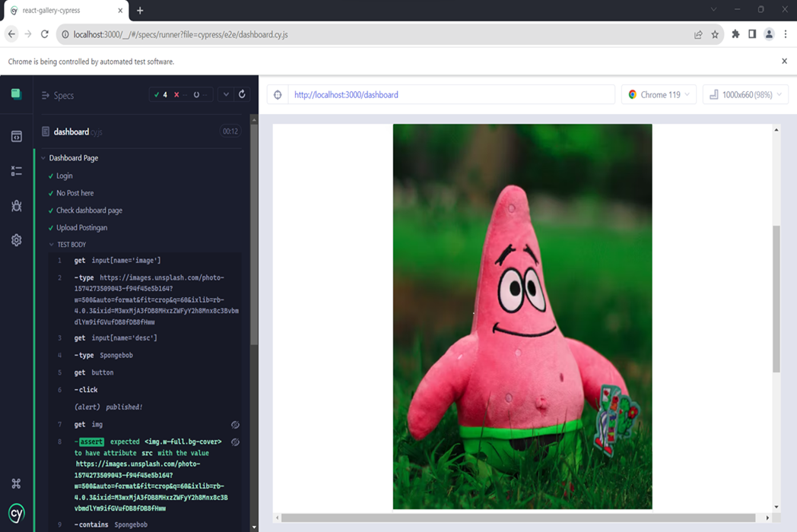Collapse the Dashboard Page suite
This screenshot has width=797, height=532.
[x=43, y=158]
